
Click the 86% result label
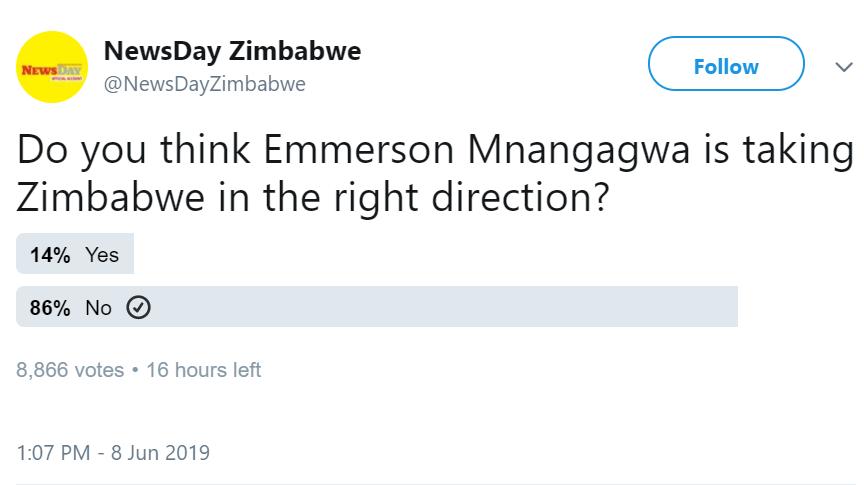click(x=50, y=308)
